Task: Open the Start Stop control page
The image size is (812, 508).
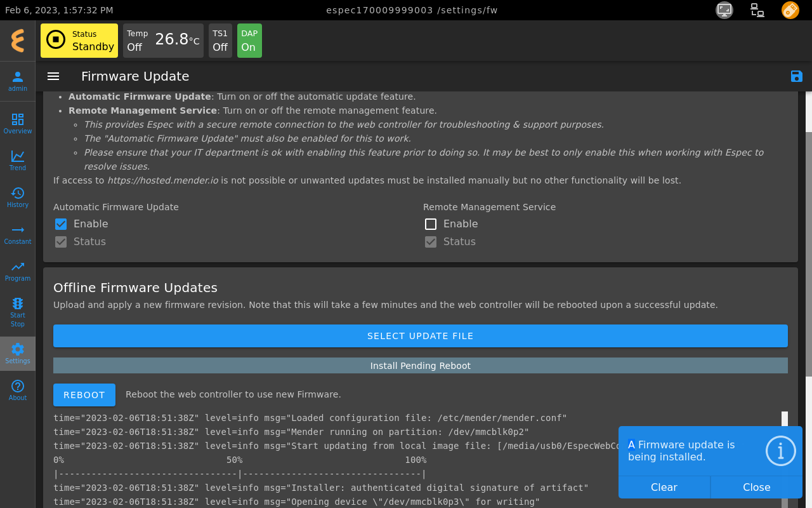Action: coord(18,312)
